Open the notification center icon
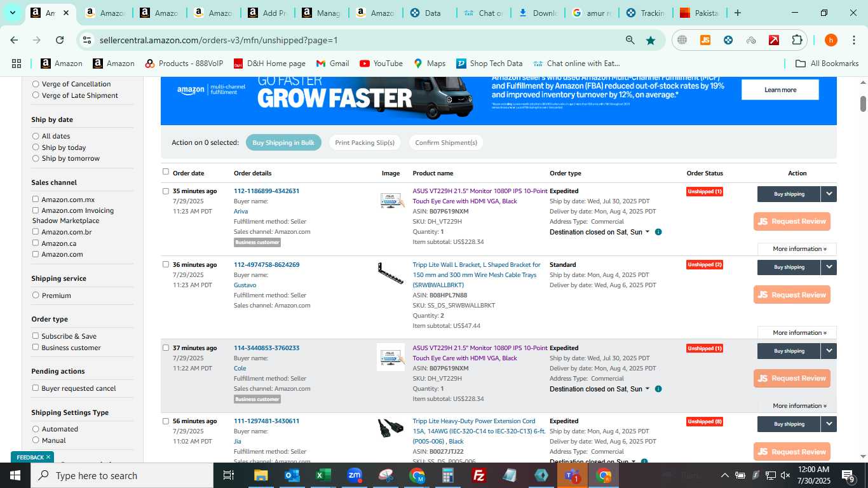 pos(849,475)
